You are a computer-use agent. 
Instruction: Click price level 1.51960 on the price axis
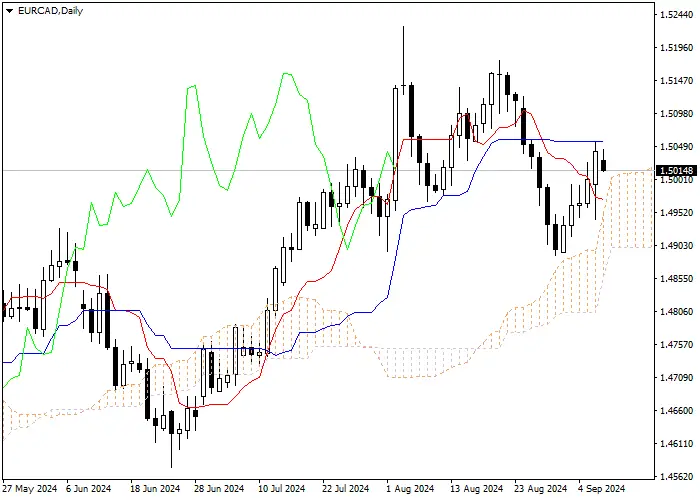[677, 48]
